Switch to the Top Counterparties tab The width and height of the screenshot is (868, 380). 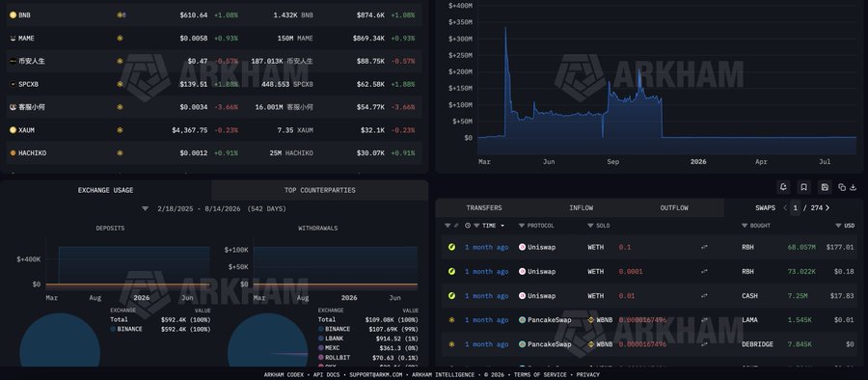(320, 190)
